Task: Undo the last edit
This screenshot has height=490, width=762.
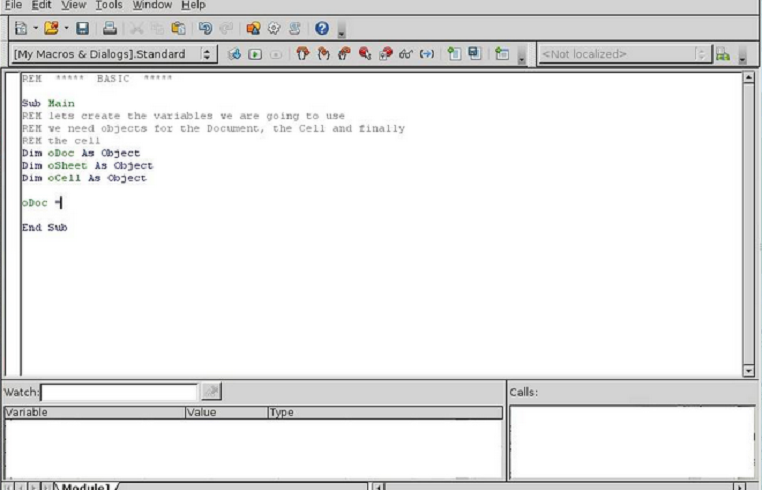Action: (x=205, y=28)
